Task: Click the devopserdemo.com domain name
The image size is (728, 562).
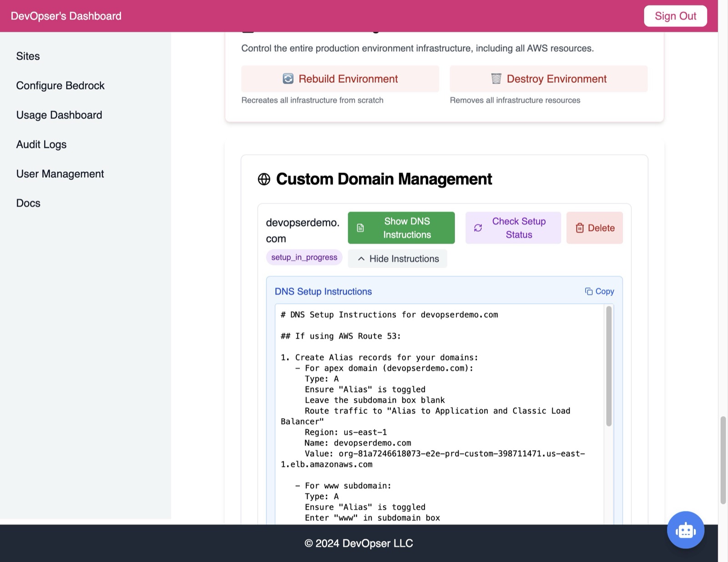Action: tap(303, 230)
